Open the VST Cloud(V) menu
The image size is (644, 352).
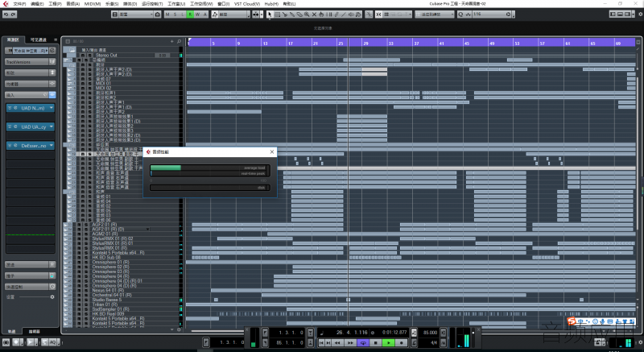pos(247,4)
